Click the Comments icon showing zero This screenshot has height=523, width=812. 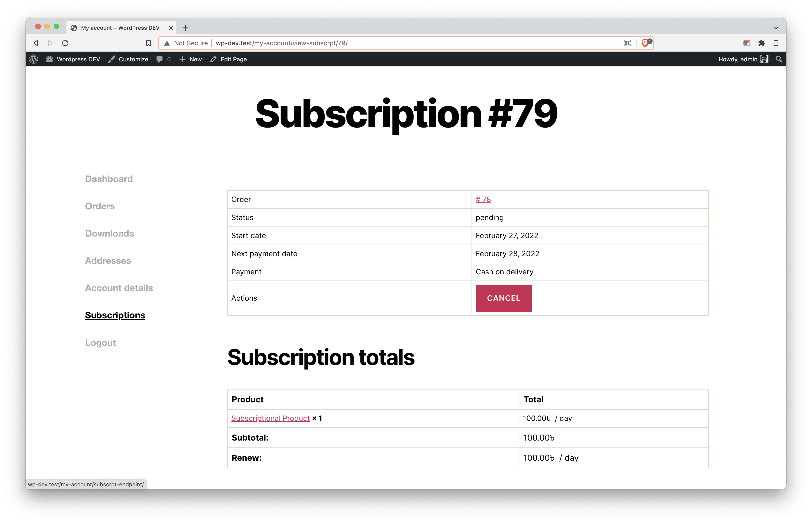pos(163,59)
